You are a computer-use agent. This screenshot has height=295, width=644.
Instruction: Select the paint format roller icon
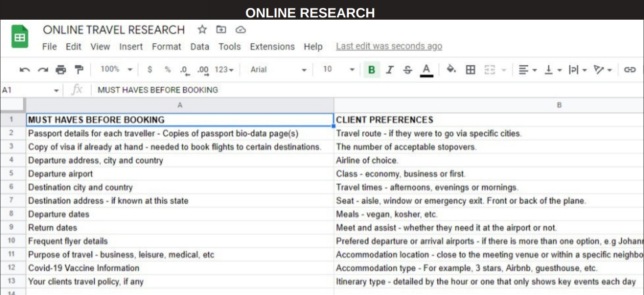click(x=79, y=70)
